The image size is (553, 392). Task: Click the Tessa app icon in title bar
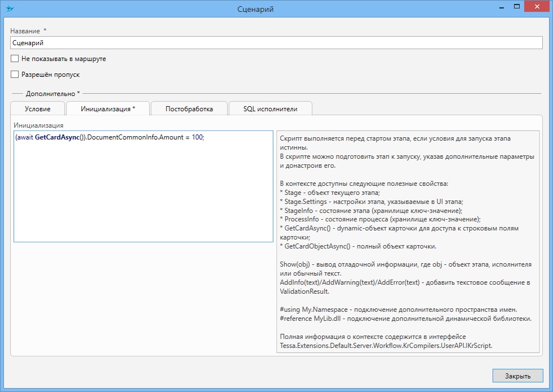tap(10, 8)
